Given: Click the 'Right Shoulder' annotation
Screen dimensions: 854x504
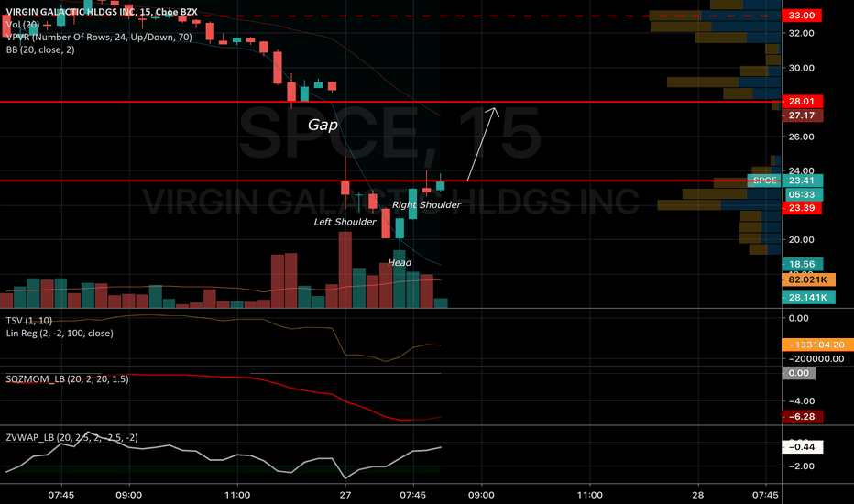Looking at the screenshot, I should (426, 205).
